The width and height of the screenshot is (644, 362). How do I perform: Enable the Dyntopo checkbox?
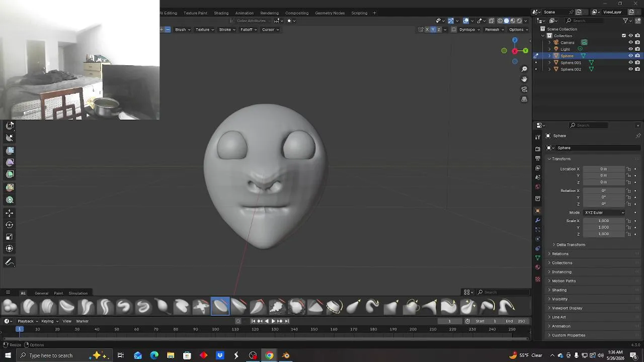click(x=454, y=30)
